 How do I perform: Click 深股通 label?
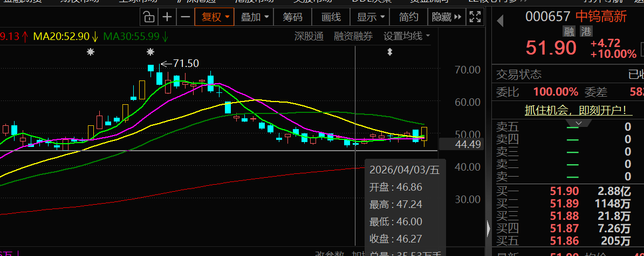point(309,36)
